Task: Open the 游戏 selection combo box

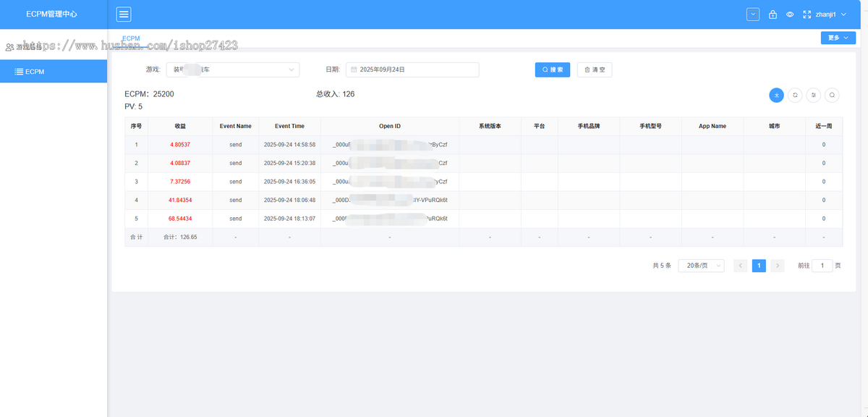Action: (232, 69)
